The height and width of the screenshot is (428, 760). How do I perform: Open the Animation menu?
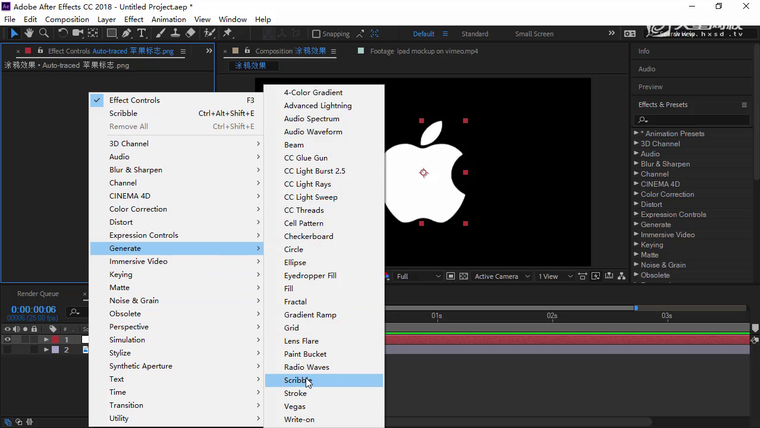(168, 19)
